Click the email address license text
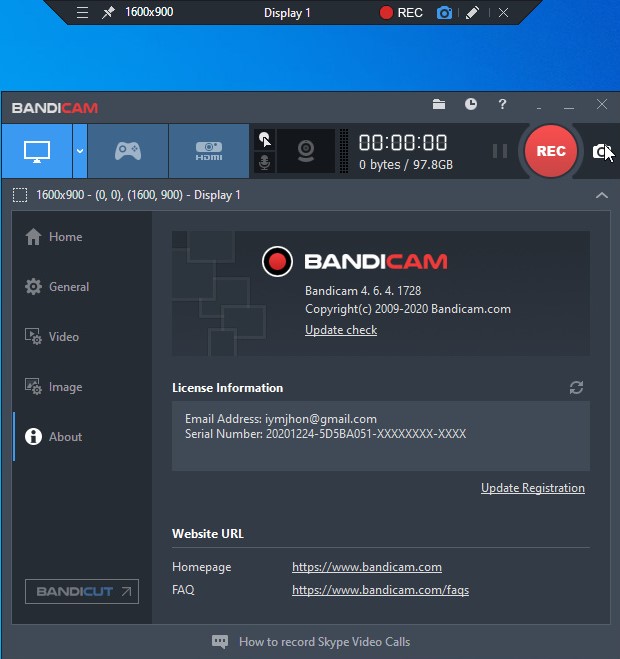620x659 pixels. point(281,419)
